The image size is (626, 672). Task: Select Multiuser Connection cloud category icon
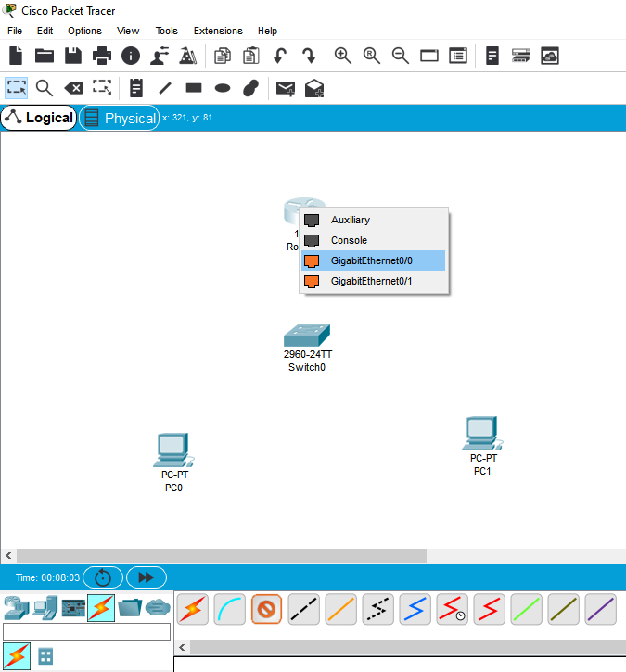158,608
